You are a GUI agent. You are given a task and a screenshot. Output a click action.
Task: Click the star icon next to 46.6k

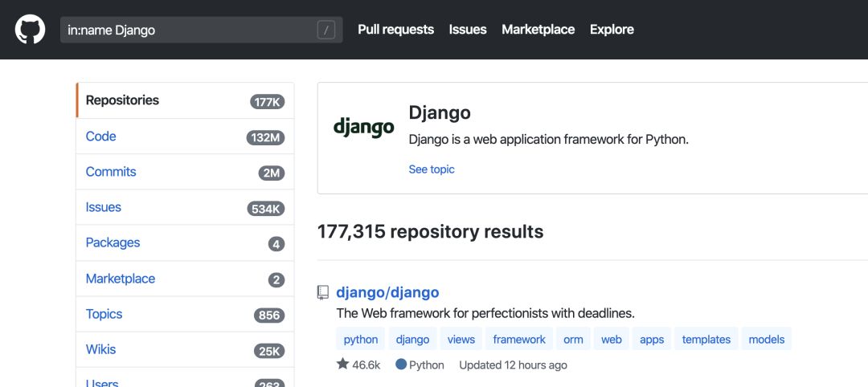pyautogui.click(x=342, y=364)
